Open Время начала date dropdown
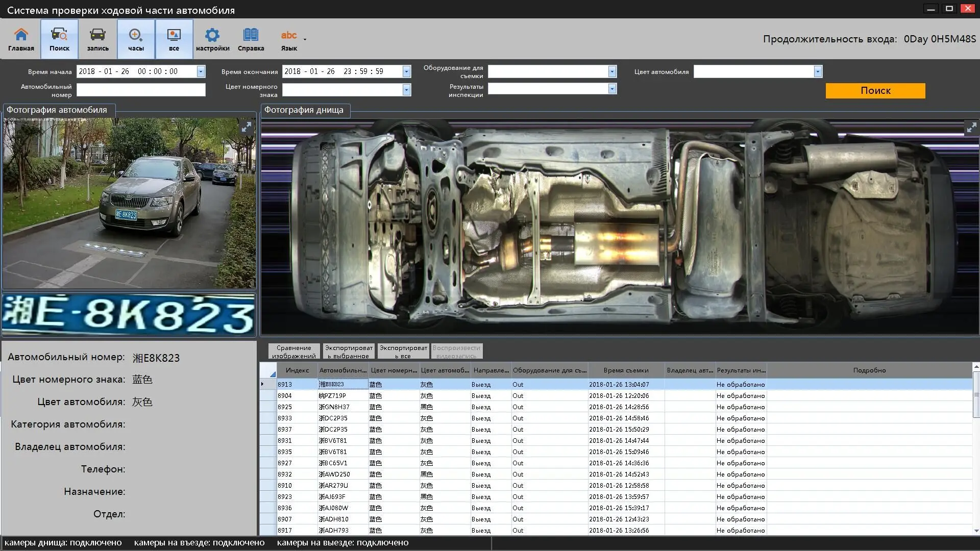980x551 pixels. [201, 71]
